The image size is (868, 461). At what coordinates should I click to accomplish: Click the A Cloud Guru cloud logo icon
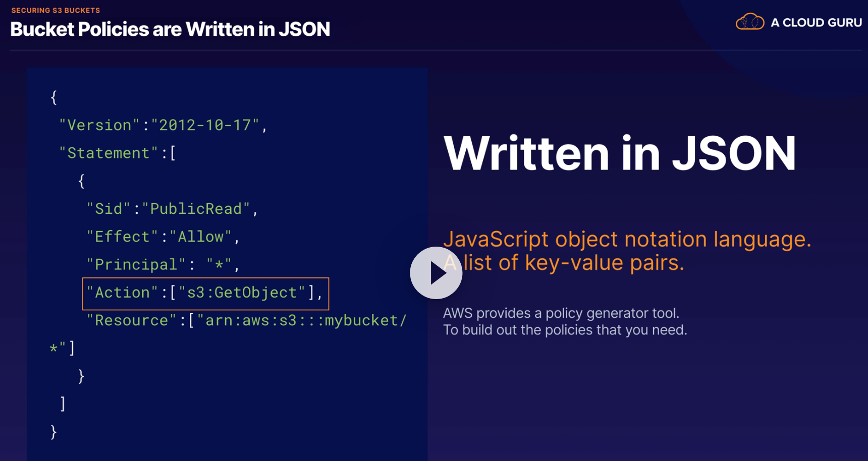[x=750, y=22]
